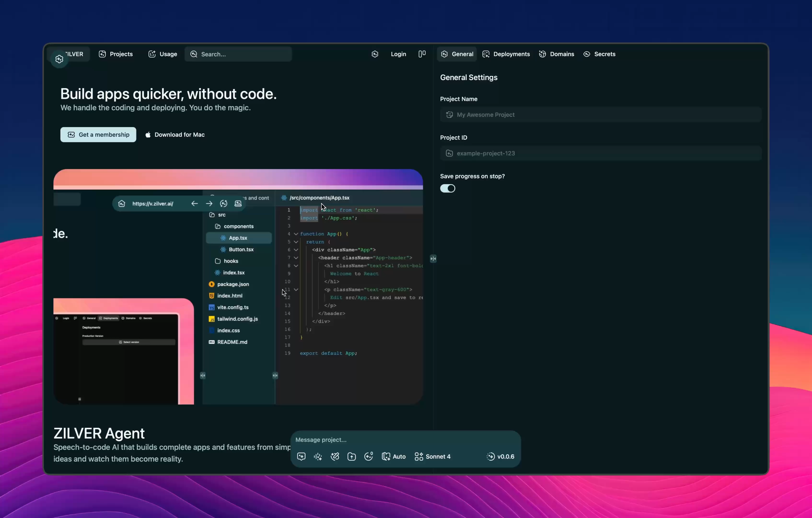The width and height of the screenshot is (812, 518).
Task: Click the ZILVER Agent heading
Action: [x=99, y=433]
